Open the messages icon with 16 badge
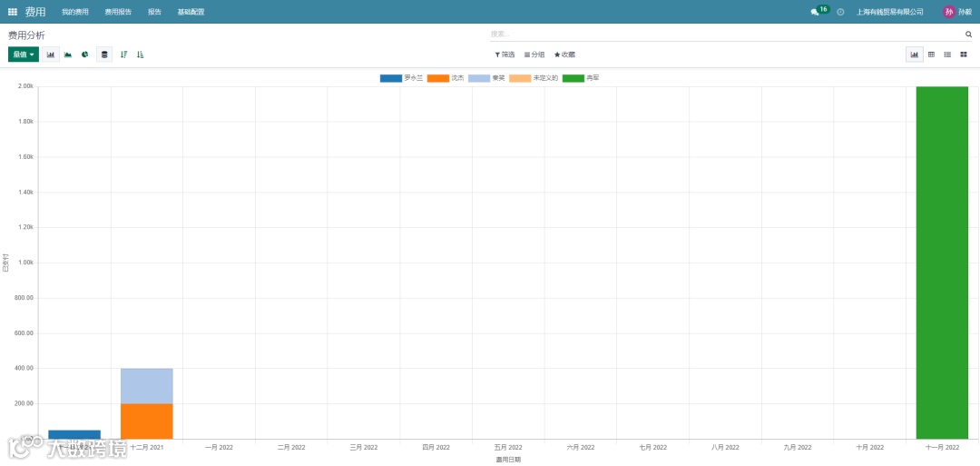Screen dimensions: 980x466 pos(819,11)
